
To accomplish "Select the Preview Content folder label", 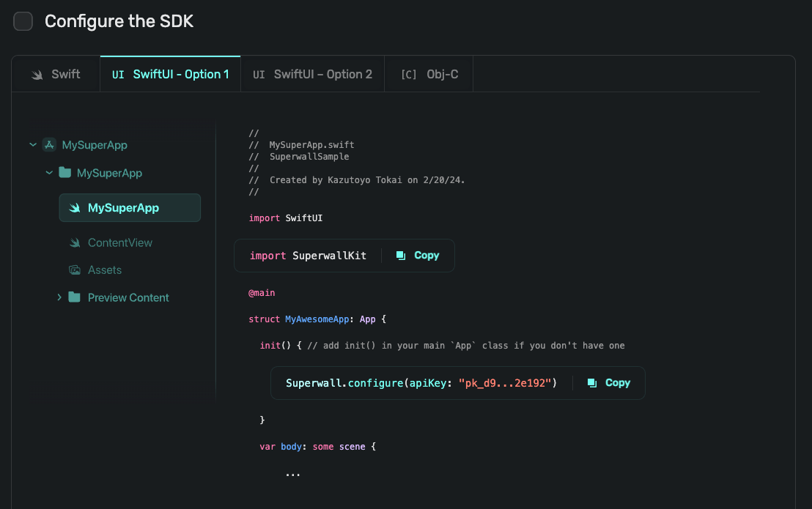I will 128,297.
